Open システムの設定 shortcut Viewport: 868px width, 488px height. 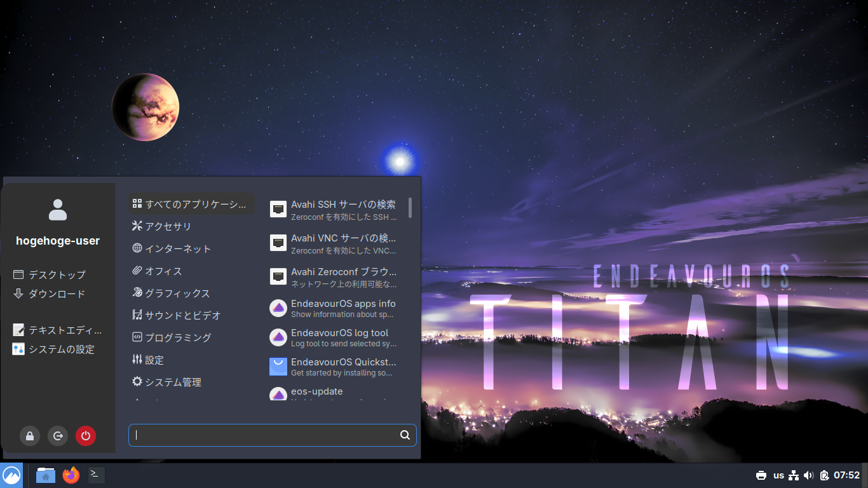55,349
